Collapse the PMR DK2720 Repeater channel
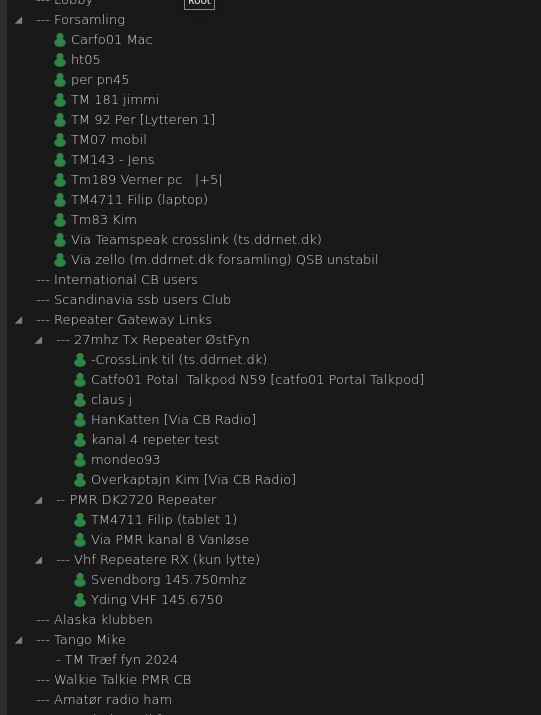 [x=39, y=500]
